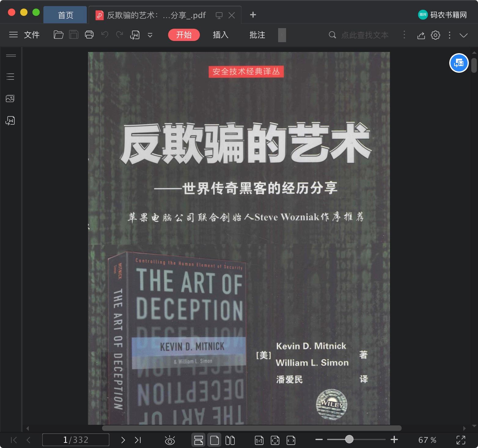Screen dimensions: 478x448
Task: Share the document with the share icon
Action: [421, 35]
